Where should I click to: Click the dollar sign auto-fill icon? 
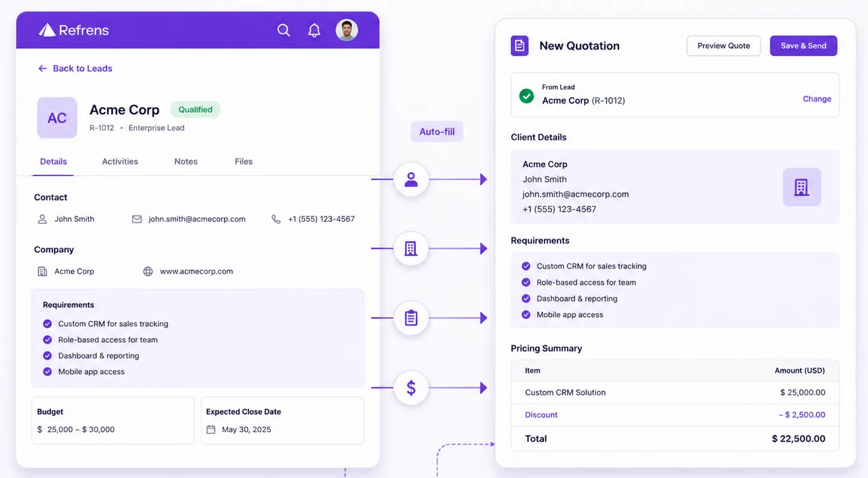(x=411, y=387)
